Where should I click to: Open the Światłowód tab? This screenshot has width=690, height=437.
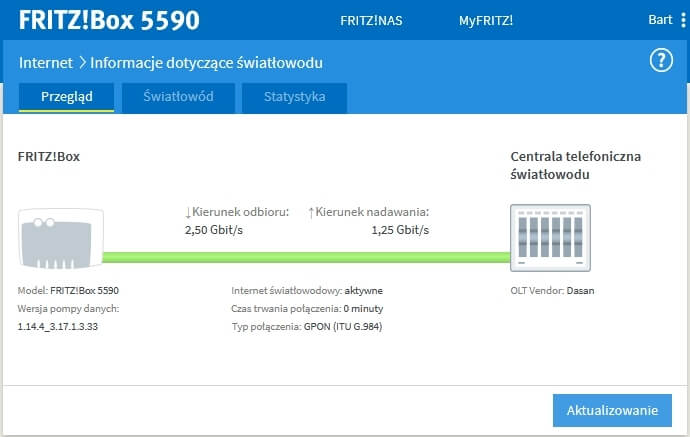[x=178, y=97]
